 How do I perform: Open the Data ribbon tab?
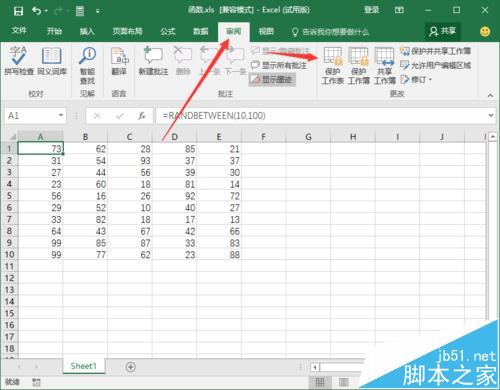click(201, 31)
